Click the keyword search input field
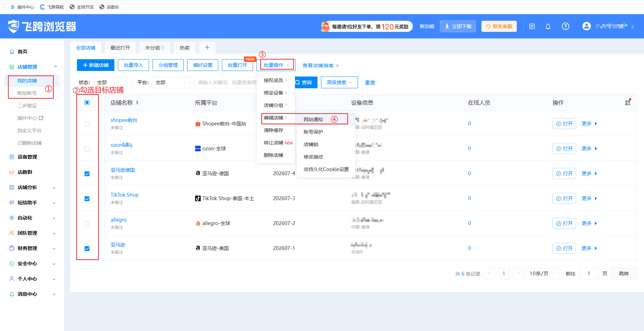 point(226,82)
